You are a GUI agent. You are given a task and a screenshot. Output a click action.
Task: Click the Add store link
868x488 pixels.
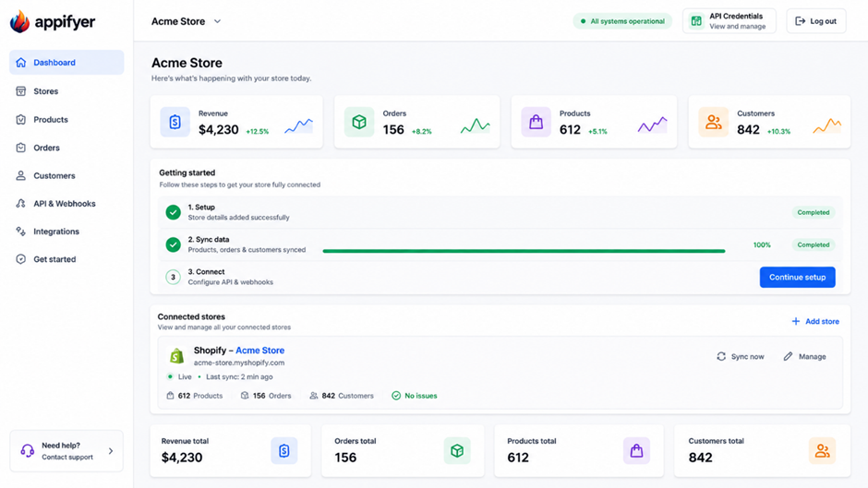(x=814, y=321)
